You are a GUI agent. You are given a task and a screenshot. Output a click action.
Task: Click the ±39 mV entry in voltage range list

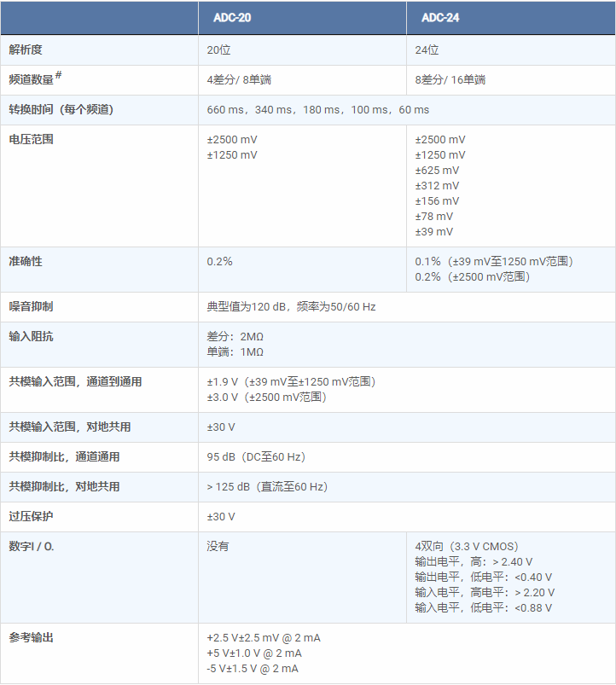click(433, 232)
